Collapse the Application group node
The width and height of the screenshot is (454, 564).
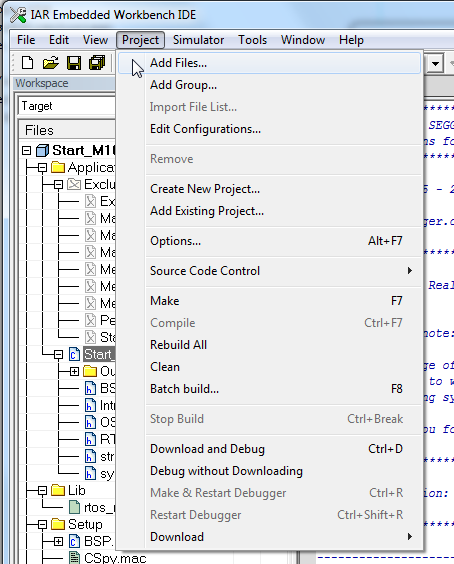pos(42,167)
